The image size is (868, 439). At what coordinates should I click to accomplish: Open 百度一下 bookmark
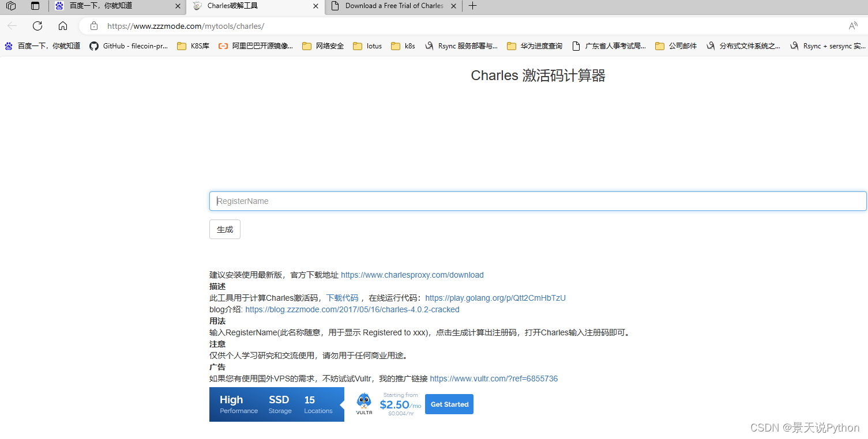pyautogui.click(x=43, y=46)
